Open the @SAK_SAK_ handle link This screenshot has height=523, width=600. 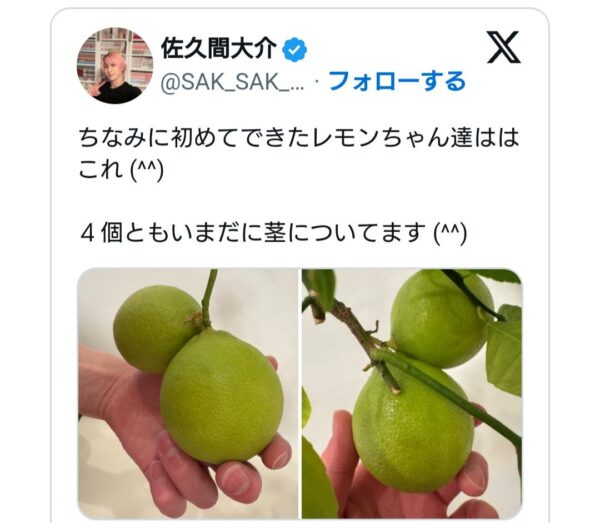232,81
